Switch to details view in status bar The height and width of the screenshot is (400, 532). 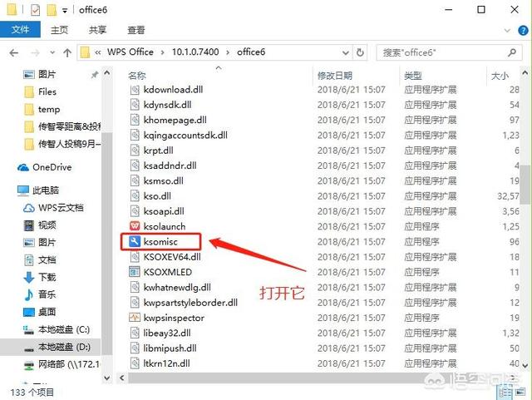[x=505, y=393]
